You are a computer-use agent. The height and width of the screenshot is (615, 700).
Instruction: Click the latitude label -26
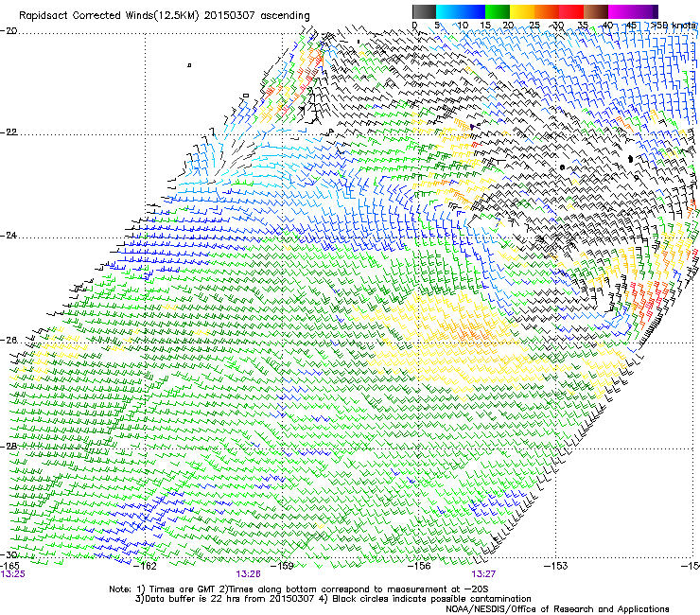9,340
